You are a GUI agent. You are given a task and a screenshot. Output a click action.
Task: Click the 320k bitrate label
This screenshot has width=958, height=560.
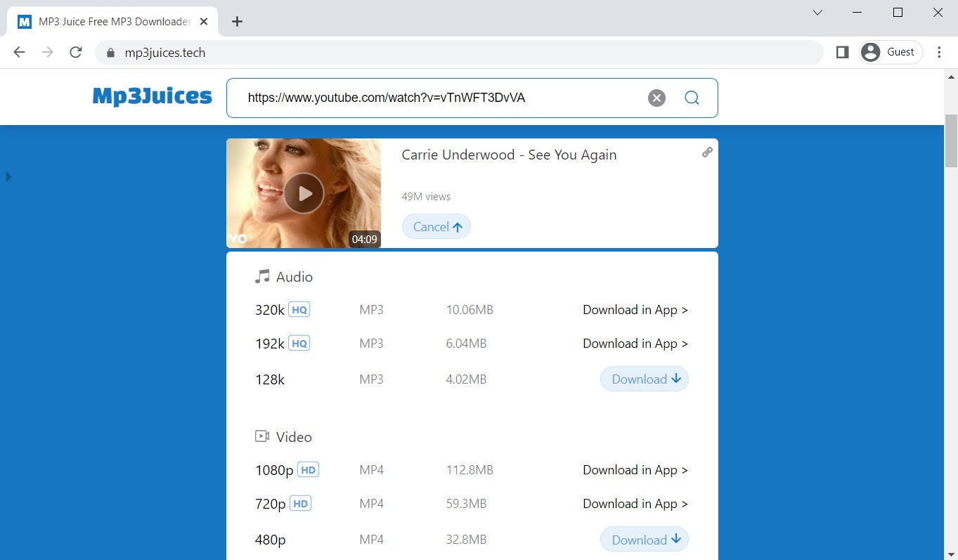[x=270, y=310]
